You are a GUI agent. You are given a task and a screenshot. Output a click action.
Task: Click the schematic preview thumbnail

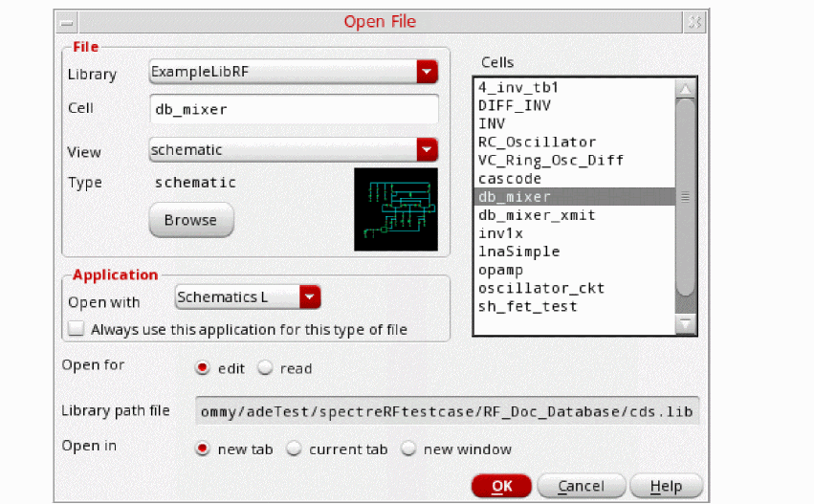coord(396,209)
